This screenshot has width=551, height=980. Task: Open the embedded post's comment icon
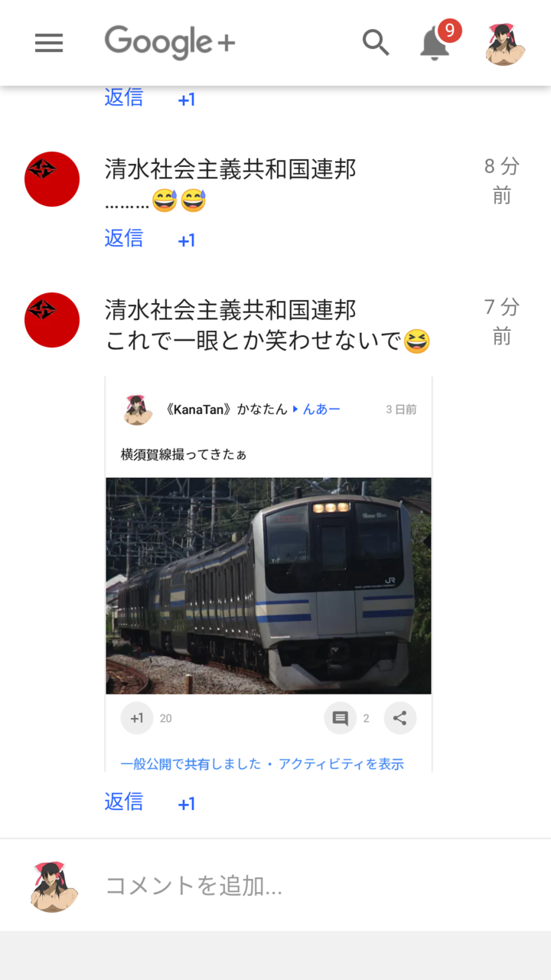coord(341,718)
